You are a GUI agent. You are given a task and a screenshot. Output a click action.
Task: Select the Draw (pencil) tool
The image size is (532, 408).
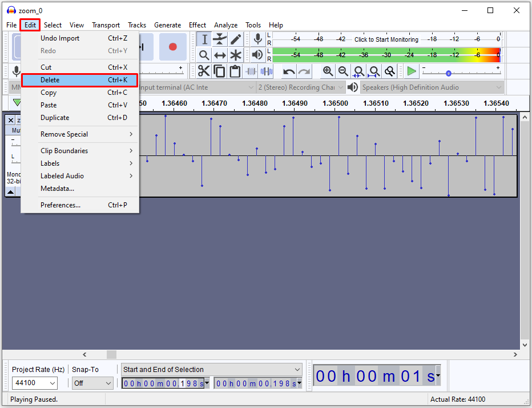click(x=236, y=39)
